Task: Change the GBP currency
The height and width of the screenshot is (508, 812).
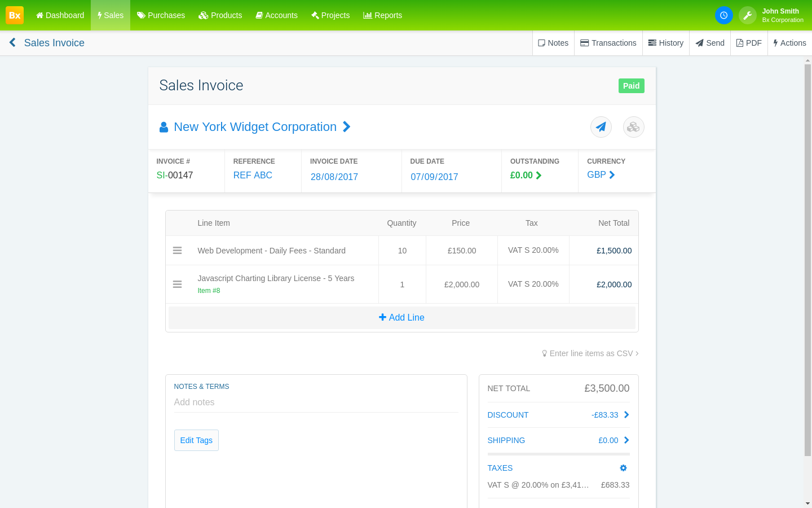Action: coord(601,175)
